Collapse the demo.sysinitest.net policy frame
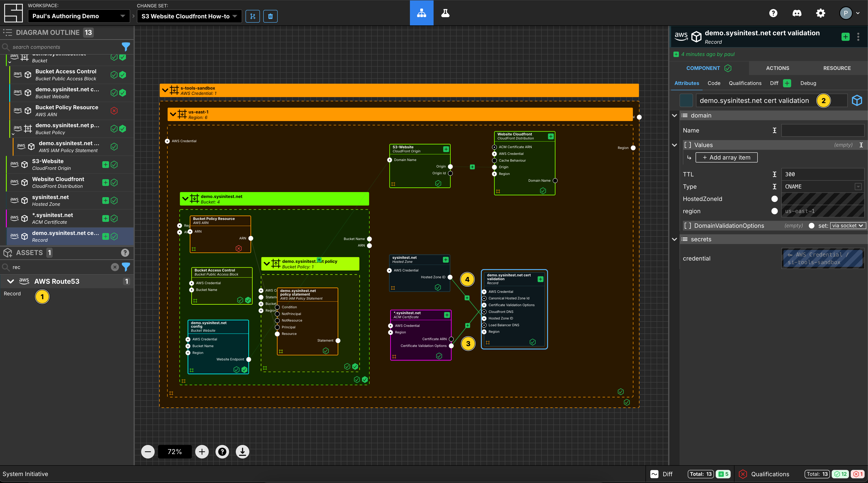The image size is (868, 483). 267,263
